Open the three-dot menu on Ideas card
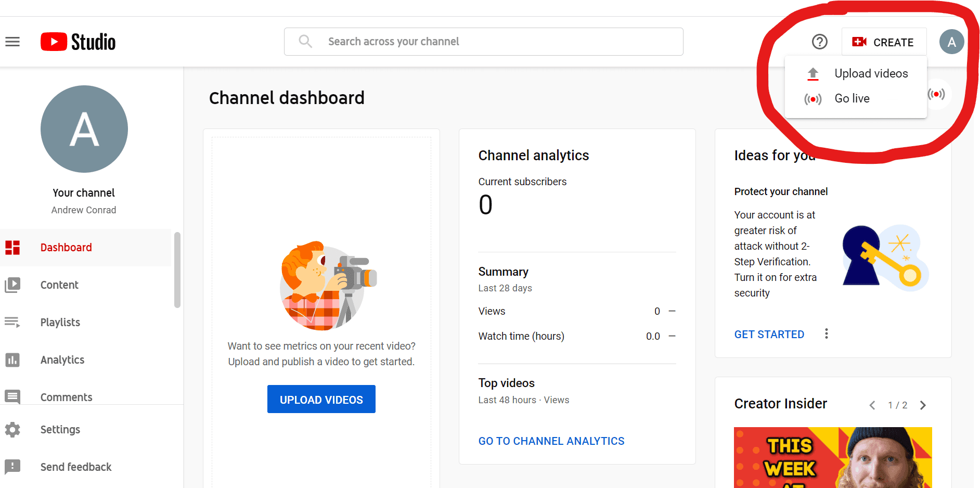Viewport: 980px width, 488px height. pos(826,334)
